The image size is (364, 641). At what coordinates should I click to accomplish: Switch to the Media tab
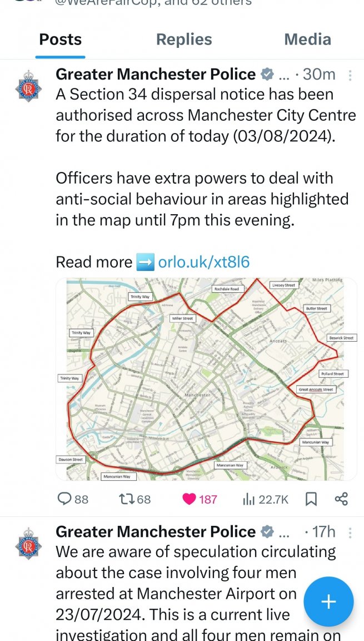[307, 40]
